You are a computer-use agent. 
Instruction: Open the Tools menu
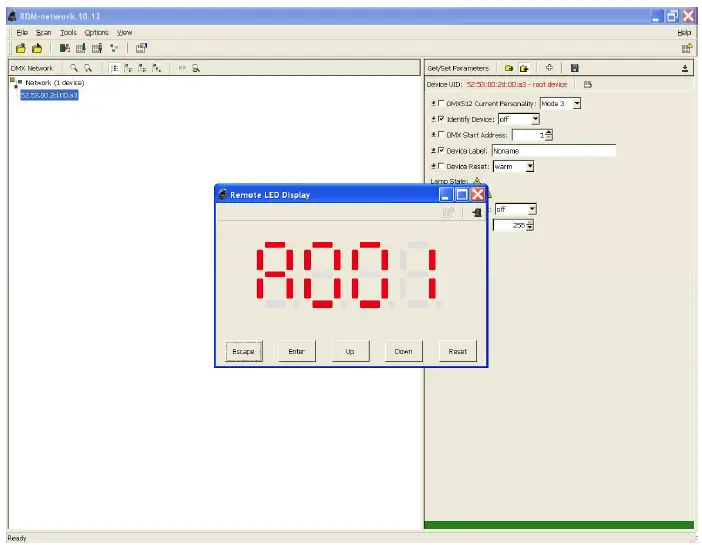coord(68,32)
